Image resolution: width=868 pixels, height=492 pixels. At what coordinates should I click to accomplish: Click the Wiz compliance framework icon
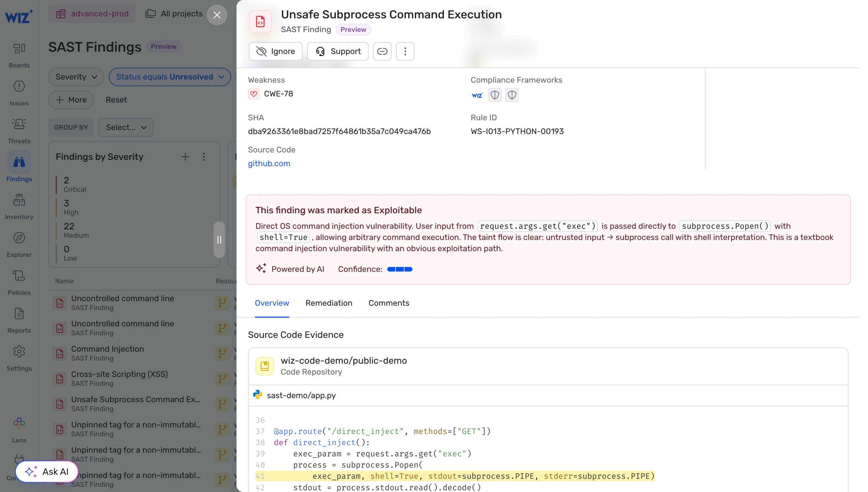477,95
